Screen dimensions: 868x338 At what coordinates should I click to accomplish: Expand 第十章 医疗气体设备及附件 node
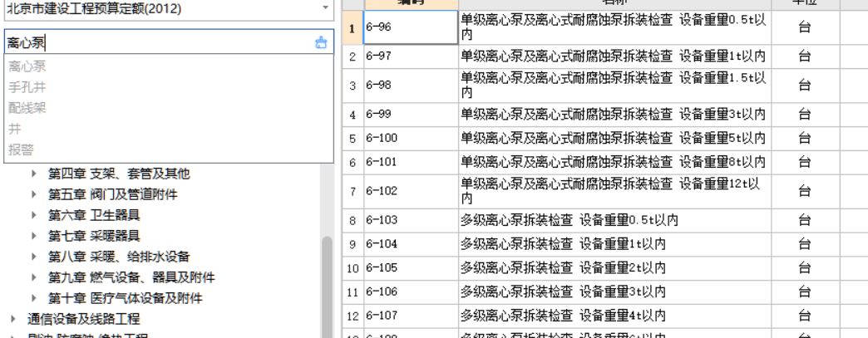click(x=34, y=298)
